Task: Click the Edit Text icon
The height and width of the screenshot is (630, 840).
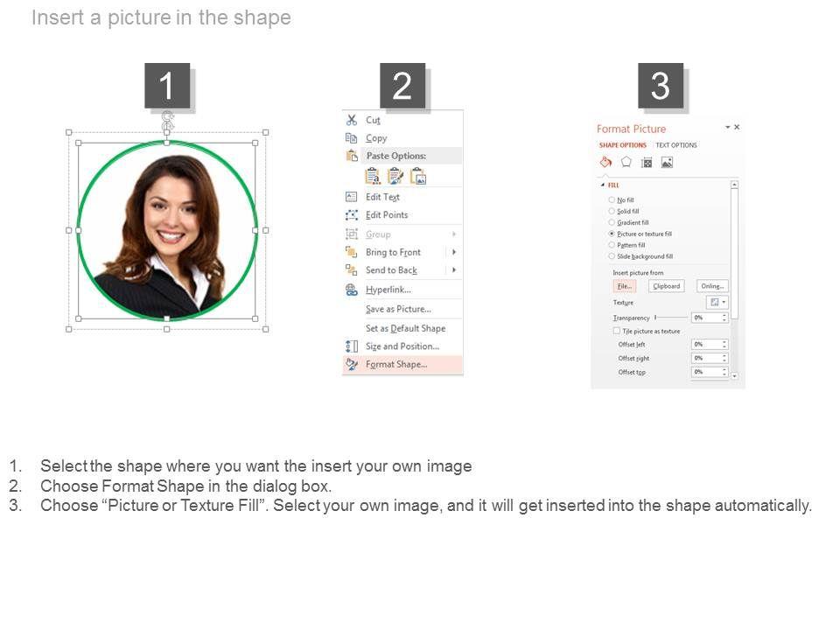Action: [x=352, y=197]
